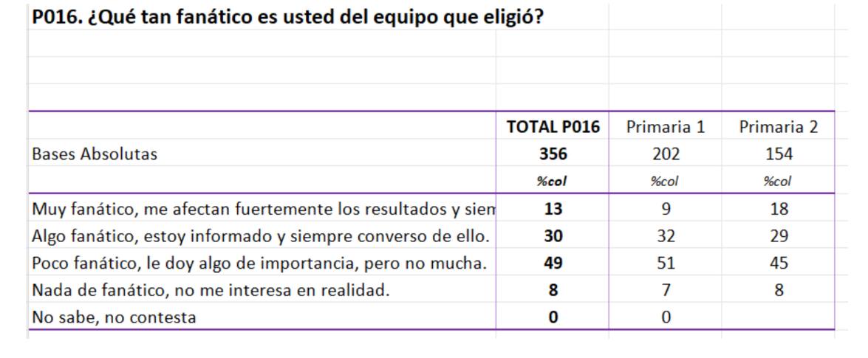Click the No sabe, no contesta label
Viewport: 868px width, 358px height.
tap(114, 317)
